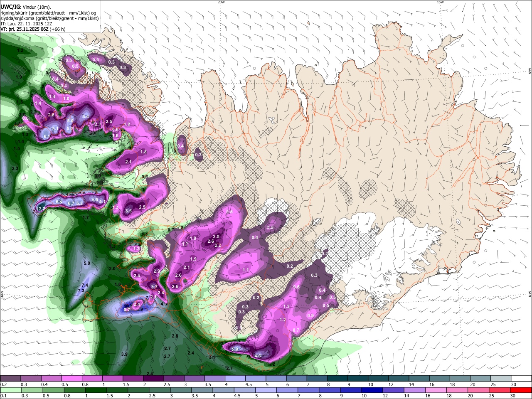Image resolution: width=532 pixels, height=399 pixels.
Task: Click the bright pink 0.5–0.8 snow legend swatch
Action: (x=71, y=379)
